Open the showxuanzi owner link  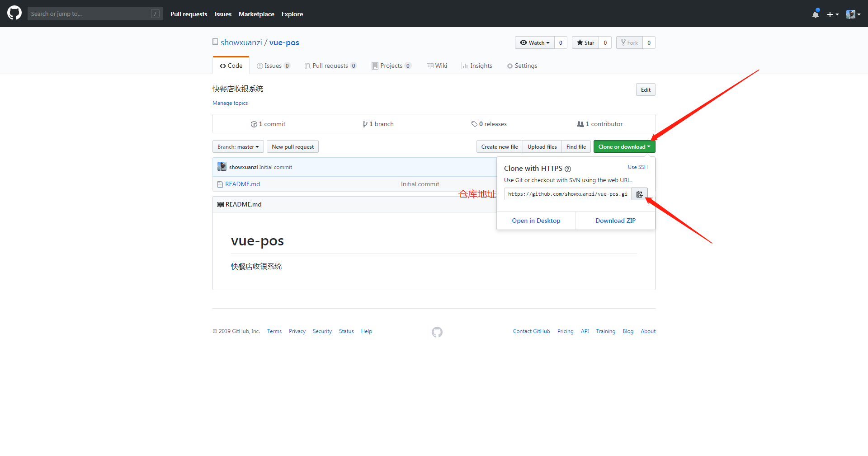point(241,42)
